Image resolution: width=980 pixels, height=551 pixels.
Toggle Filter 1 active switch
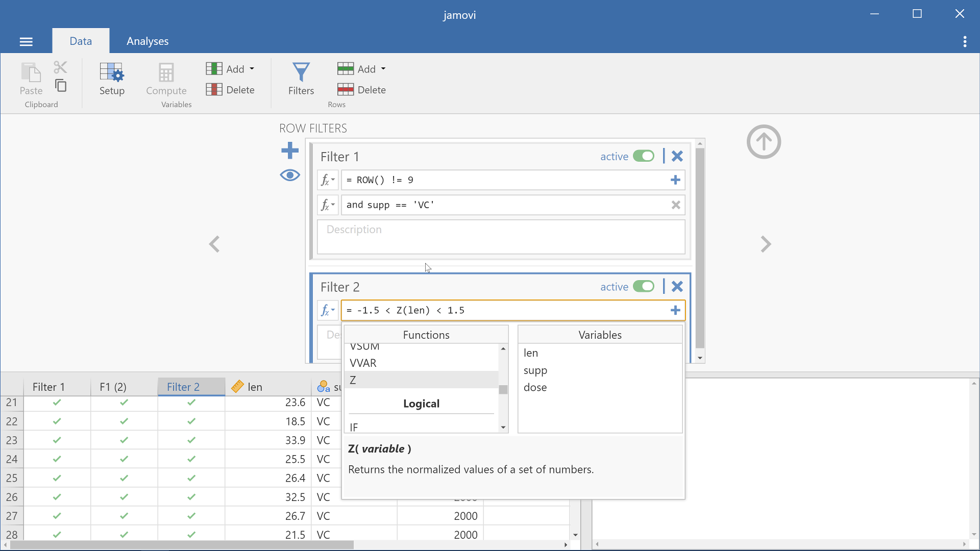coord(644,156)
